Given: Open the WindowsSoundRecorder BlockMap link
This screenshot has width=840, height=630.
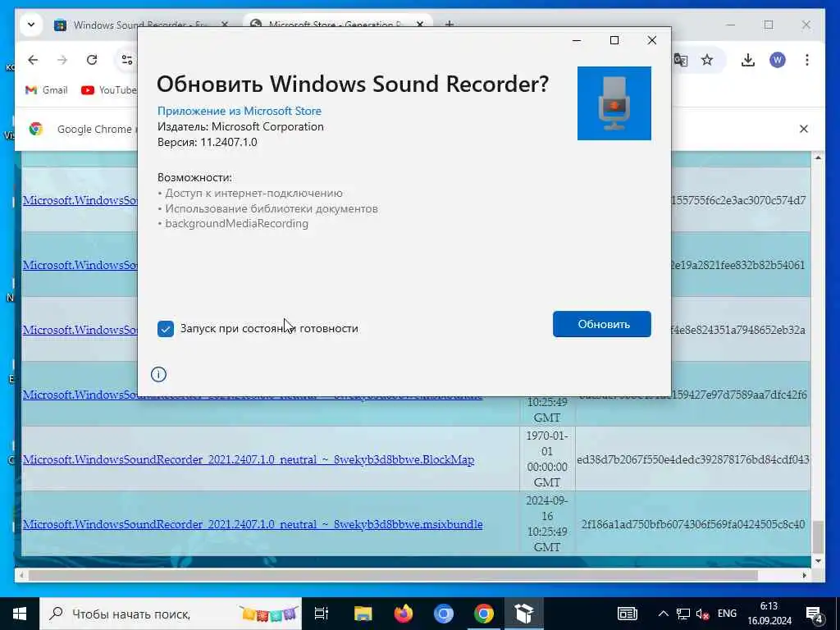Looking at the screenshot, I should pyautogui.click(x=248, y=459).
